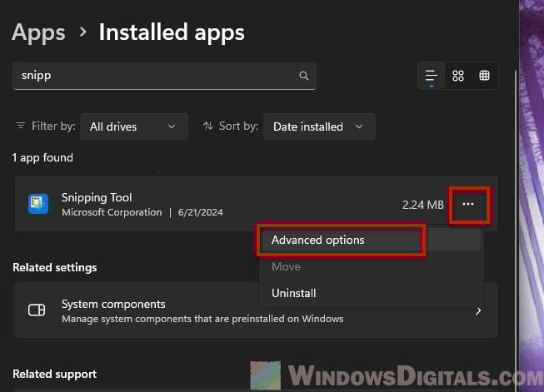Click Manage system components description text
544x392 pixels.
click(x=202, y=319)
